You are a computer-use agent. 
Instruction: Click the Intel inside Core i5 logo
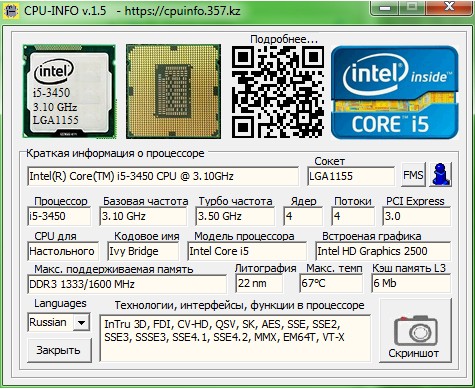point(395,92)
